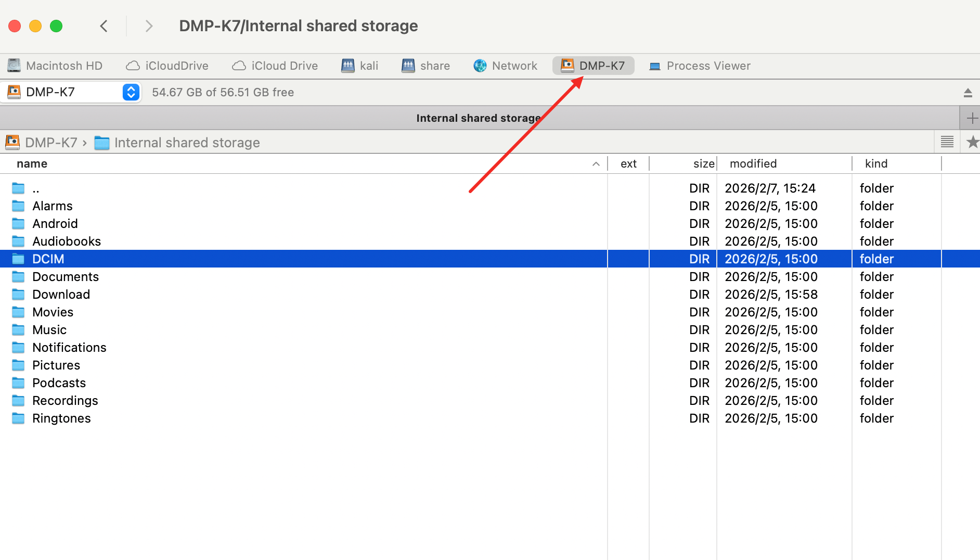Open the favorites star icon

(x=972, y=142)
